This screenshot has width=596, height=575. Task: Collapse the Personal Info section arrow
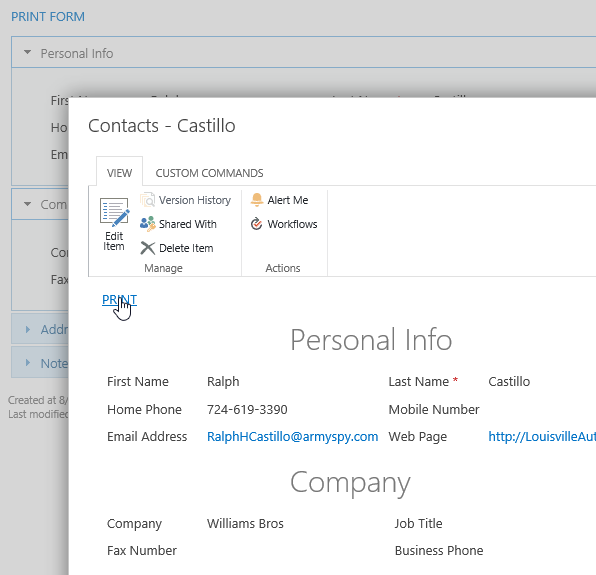pos(27,52)
